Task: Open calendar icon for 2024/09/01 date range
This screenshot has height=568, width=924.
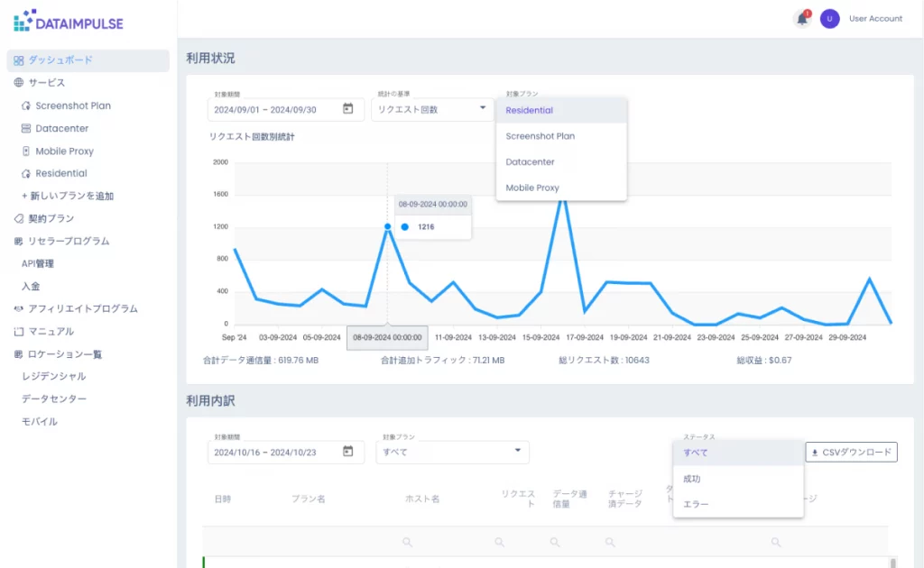Action: click(x=347, y=109)
